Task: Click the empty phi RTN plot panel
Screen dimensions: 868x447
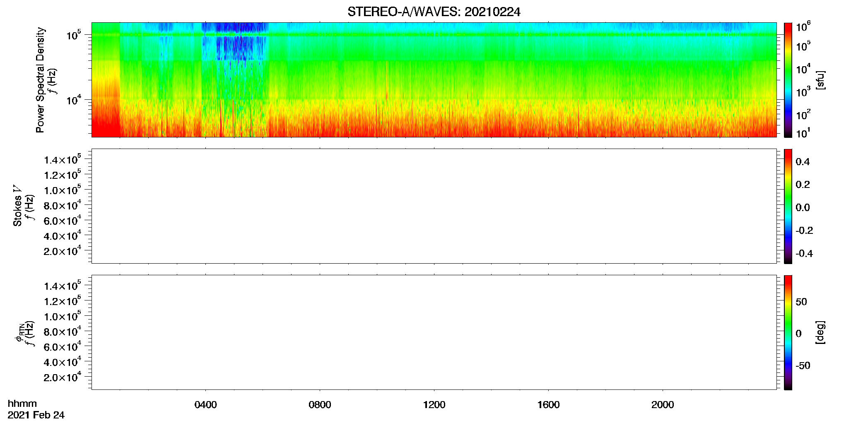Action: (434, 332)
